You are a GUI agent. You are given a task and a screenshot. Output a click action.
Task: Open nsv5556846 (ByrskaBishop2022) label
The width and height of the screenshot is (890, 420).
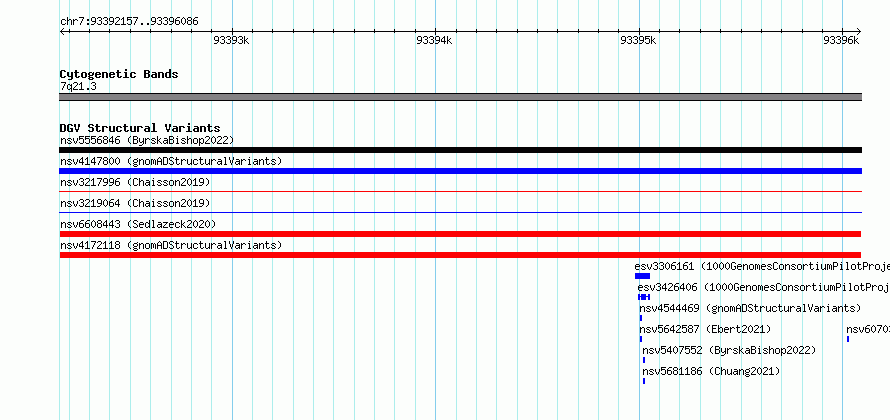pos(147,140)
